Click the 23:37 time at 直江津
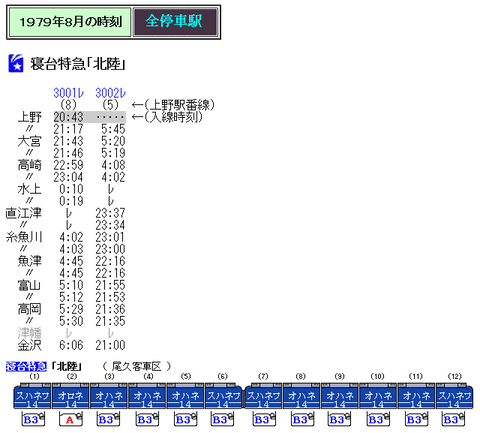This screenshot has height=433, width=480. (x=110, y=213)
